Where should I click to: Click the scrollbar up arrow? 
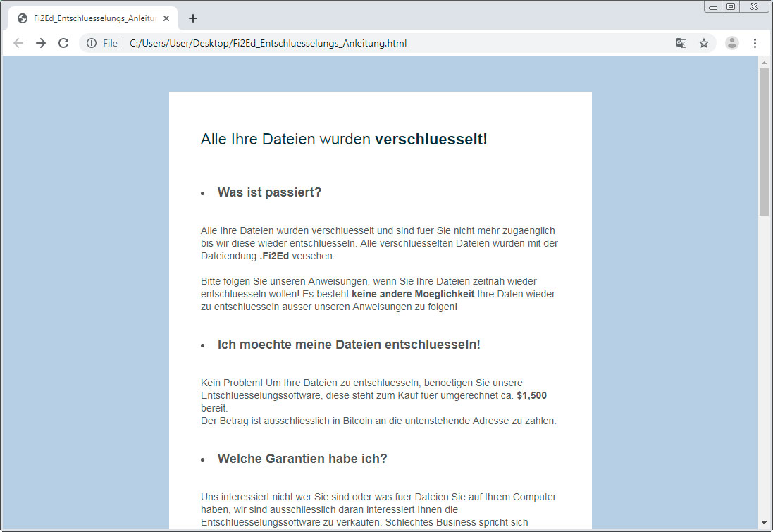coord(764,63)
